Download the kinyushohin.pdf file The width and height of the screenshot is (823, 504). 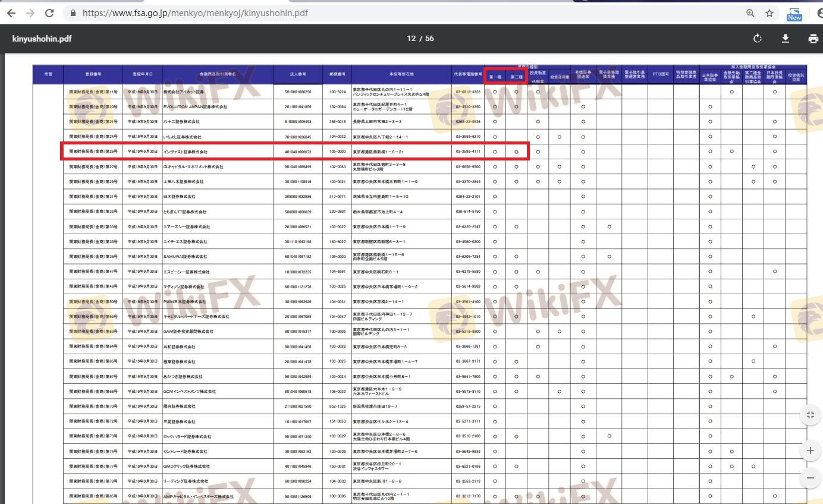(x=785, y=39)
